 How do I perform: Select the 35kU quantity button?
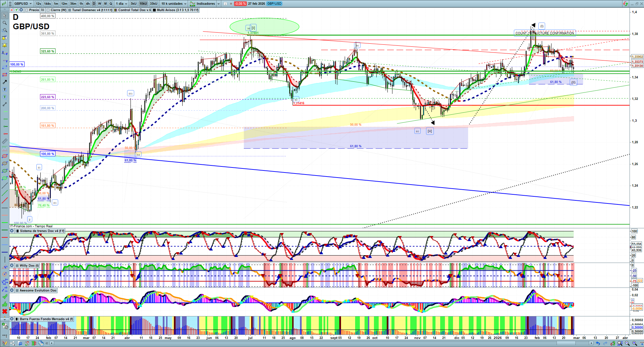[153, 3]
